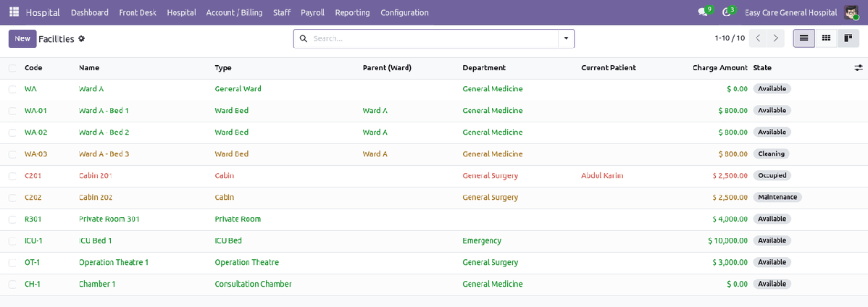Image resolution: width=868 pixels, height=307 pixels.
Task: Select the checkbox for row OT-1
Action: (x=12, y=263)
